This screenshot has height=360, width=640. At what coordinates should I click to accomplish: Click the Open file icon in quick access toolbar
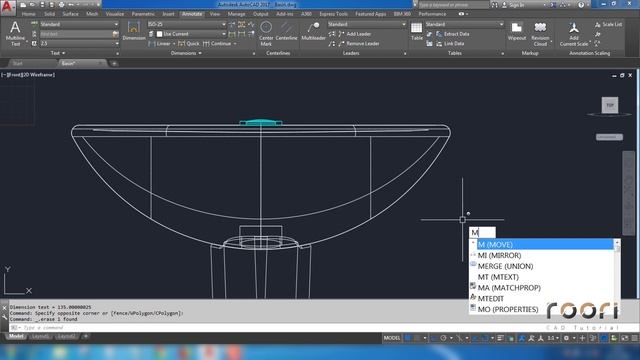32,5
